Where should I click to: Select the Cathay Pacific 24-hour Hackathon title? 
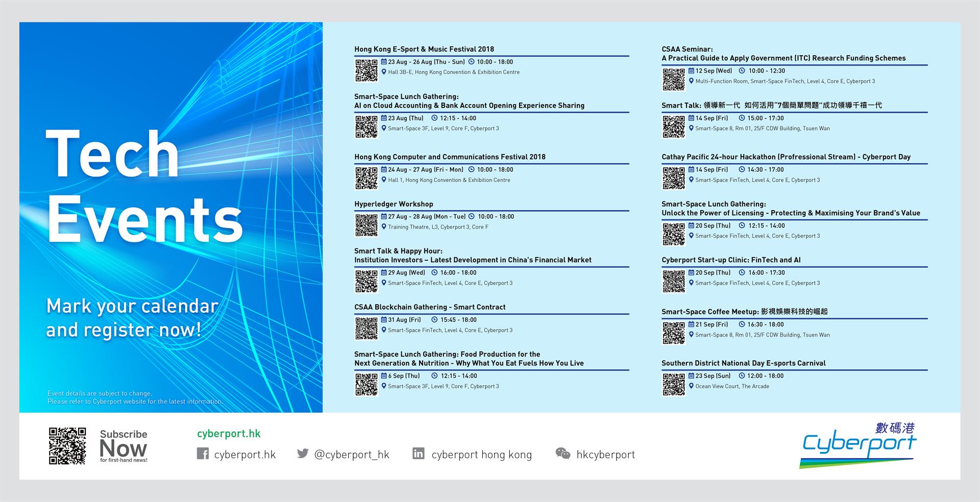coord(786,157)
